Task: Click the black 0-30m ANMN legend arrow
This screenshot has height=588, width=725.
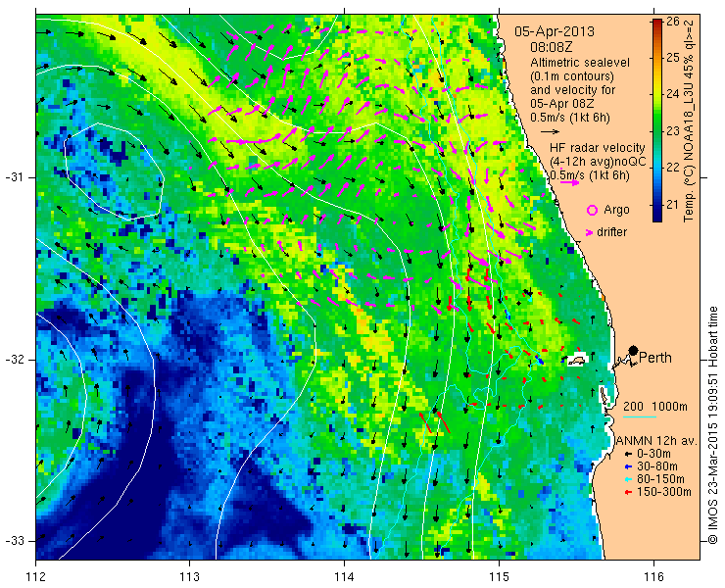Action: pyautogui.click(x=627, y=455)
